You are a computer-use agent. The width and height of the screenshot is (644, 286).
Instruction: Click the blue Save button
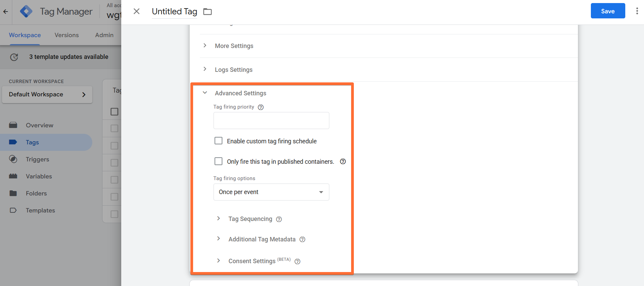tap(608, 11)
